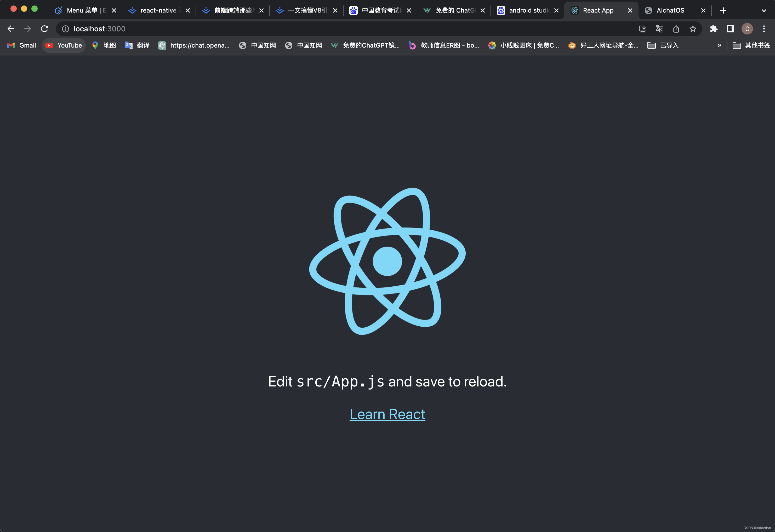
Task: Click the install app download icon
Action: coord(642,29)
